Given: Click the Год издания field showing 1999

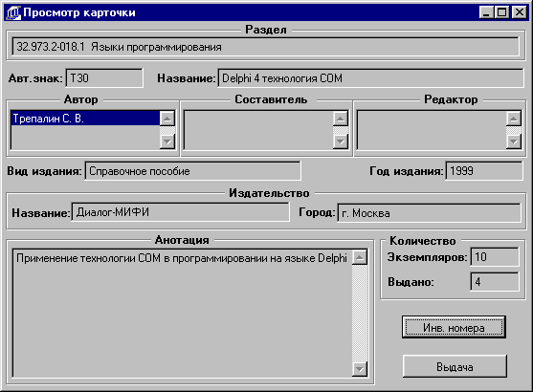Looking at the screenshot, I should tap(484, 171).
